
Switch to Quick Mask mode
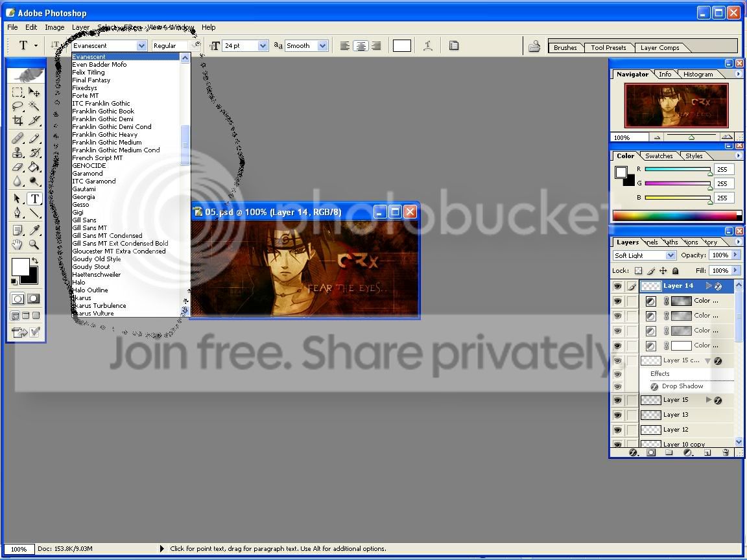click(33, 299)
